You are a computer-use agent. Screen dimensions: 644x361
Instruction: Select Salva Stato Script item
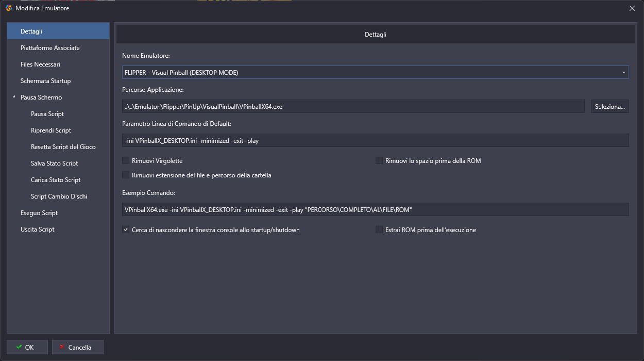(54, 163)
